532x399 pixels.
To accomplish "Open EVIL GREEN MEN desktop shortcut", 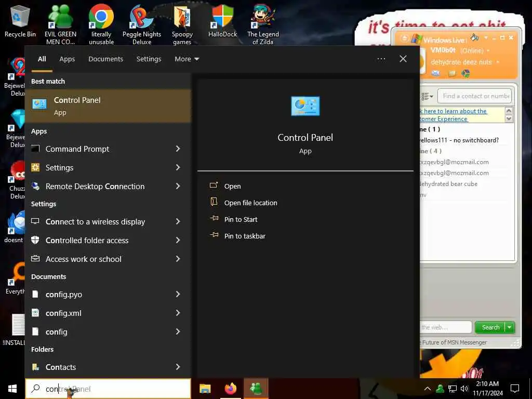I will pyautogui.click(x=60, y=24).
